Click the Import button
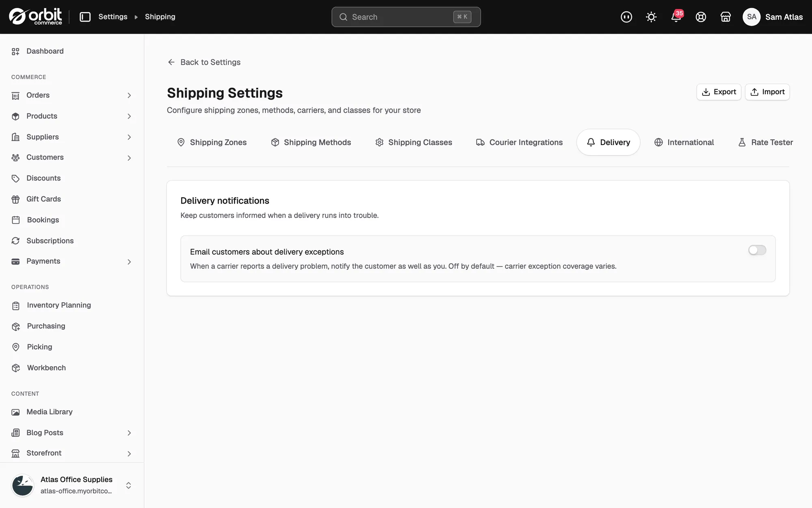This screenshot has width=812, height=508. [x=767, y=92]
